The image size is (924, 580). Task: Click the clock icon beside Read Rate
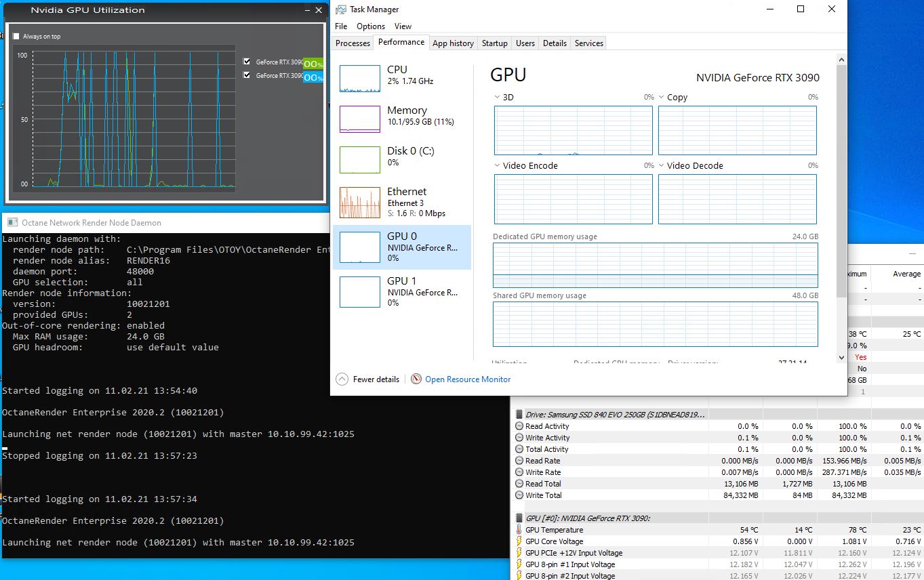[519, 461]
